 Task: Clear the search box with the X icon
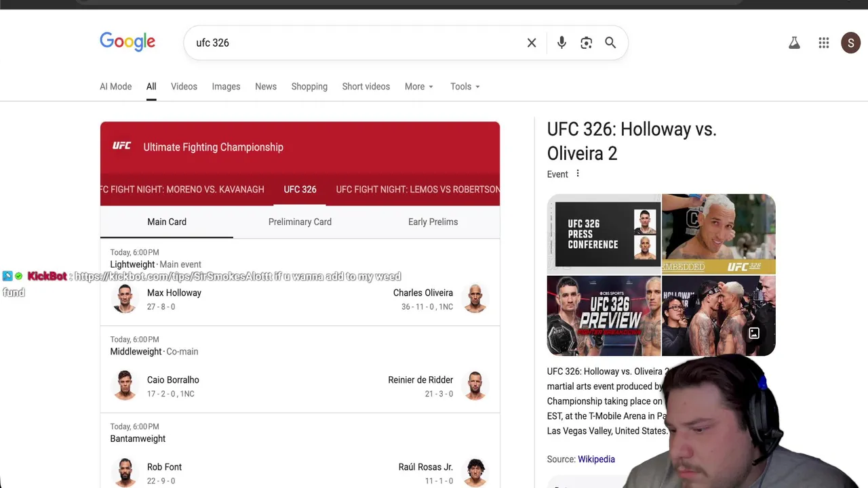click(x=532, y=43)
